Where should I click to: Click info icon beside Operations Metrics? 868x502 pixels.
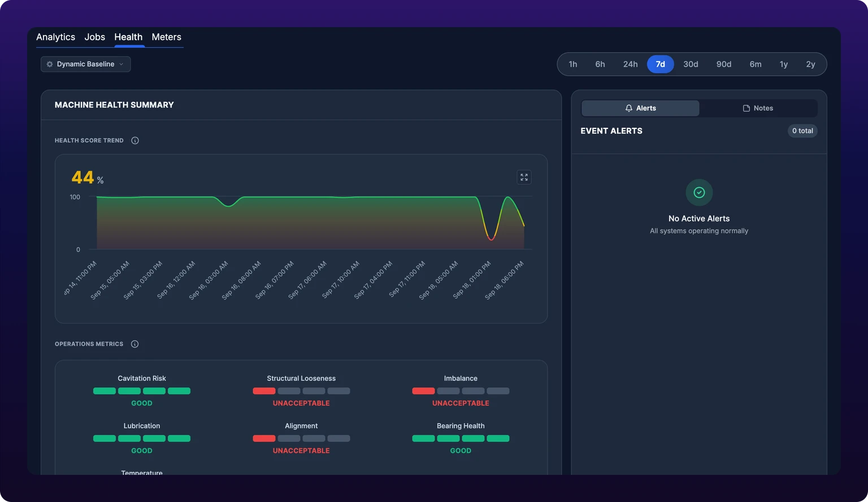135,344
